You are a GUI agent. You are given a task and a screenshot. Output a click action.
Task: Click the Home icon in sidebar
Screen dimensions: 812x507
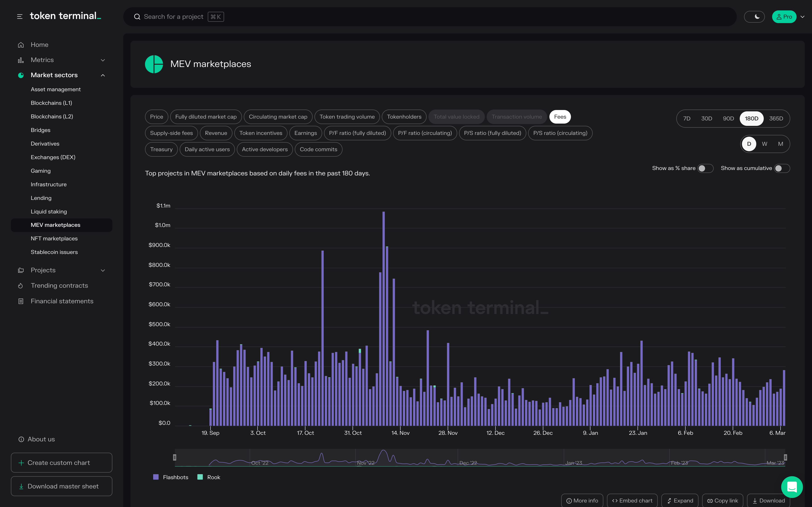pyautogui.click(x=21, y=45)
